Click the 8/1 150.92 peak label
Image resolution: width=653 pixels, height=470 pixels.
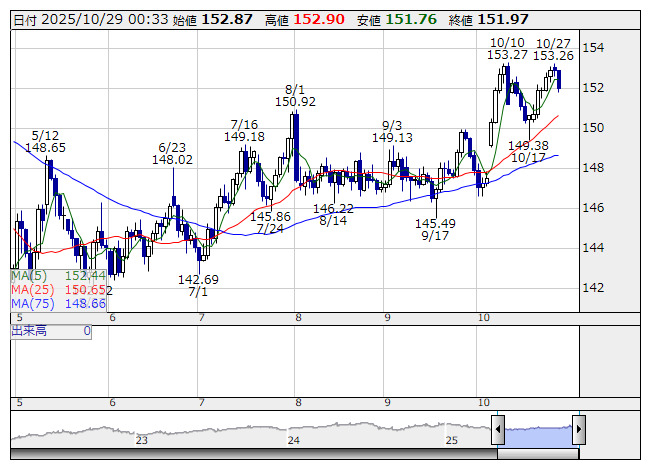coord(295,95)
